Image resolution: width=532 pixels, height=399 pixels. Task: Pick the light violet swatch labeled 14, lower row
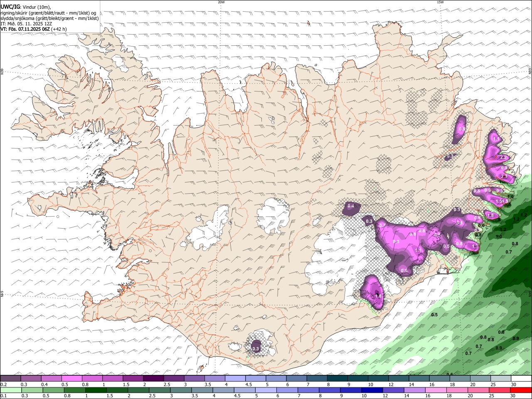415,390
